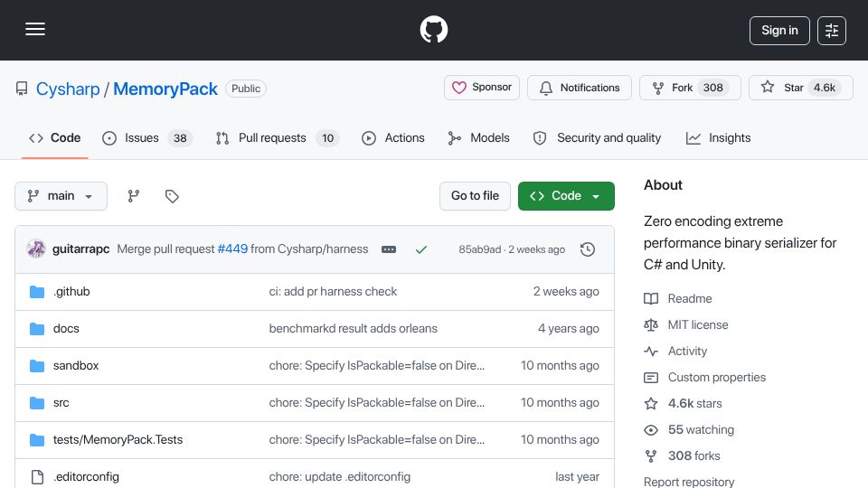The height and width of the screenshot is (488, 868).
Task: Open the appearance settings sliders icon
Action: 832,31
